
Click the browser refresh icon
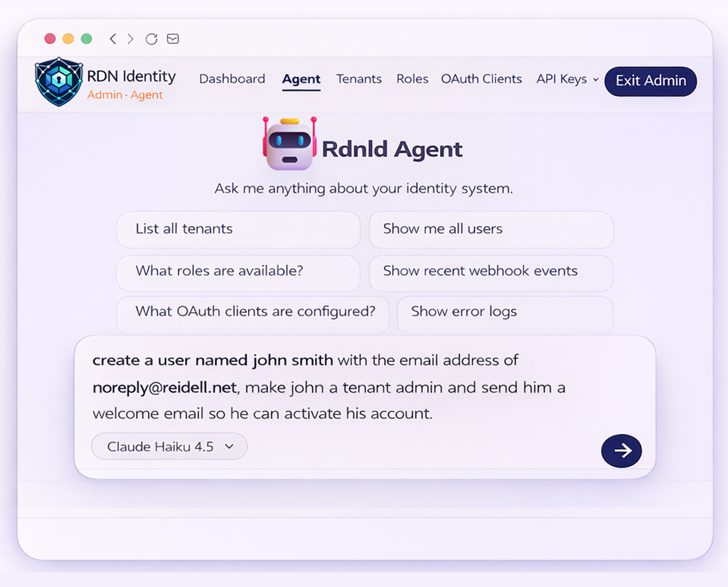[x=151, y=39]
